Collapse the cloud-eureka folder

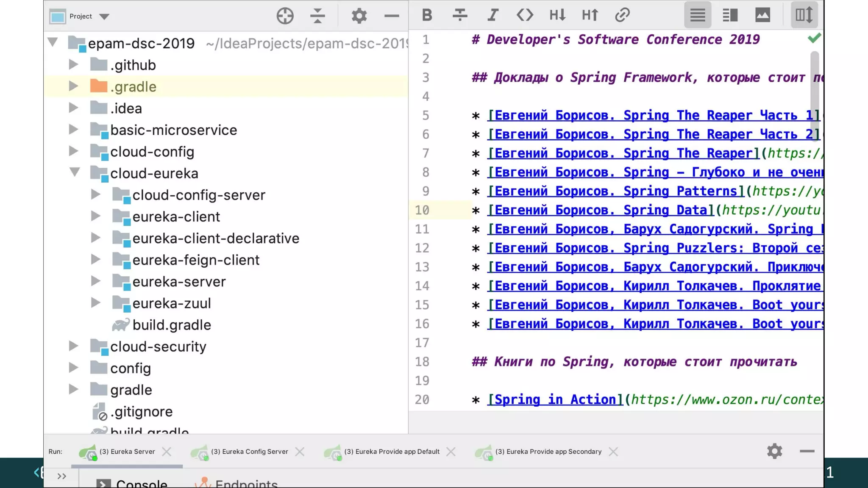pyautogui.click(x=75, y=172)
